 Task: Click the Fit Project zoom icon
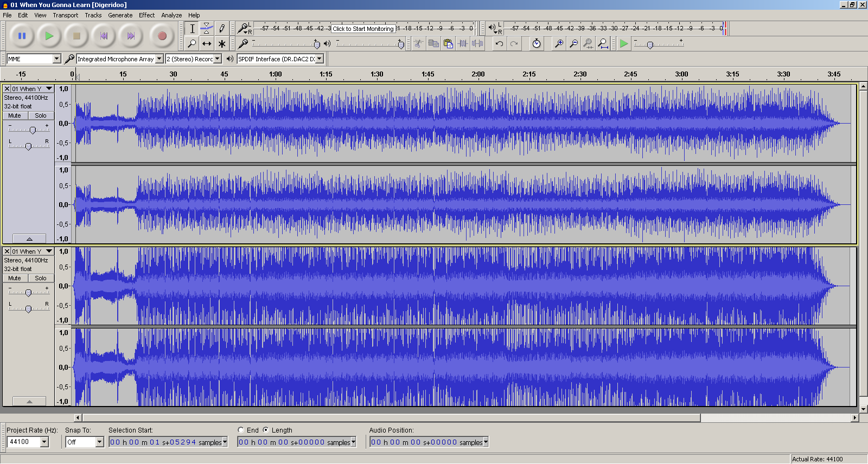(603, 43)
